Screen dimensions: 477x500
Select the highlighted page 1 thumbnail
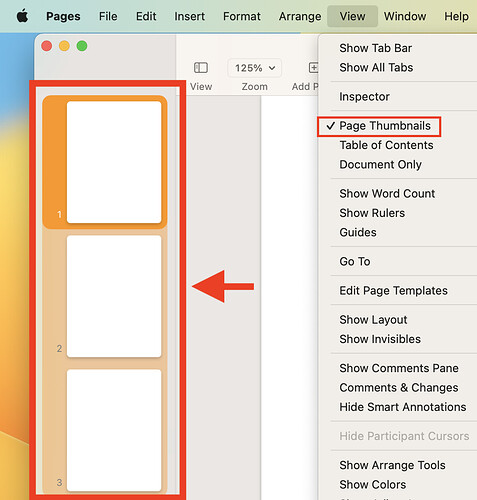coord(114,162)
